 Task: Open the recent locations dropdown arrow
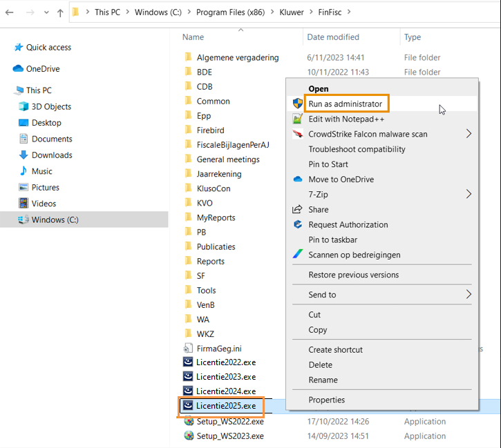(x=45, y=12)
